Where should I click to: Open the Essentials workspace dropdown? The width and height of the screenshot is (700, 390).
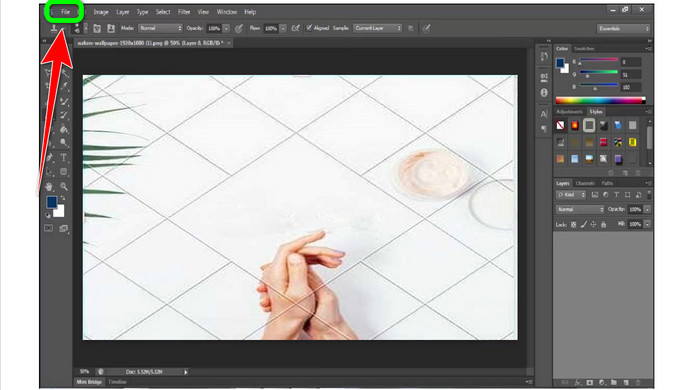pos(624,29)
